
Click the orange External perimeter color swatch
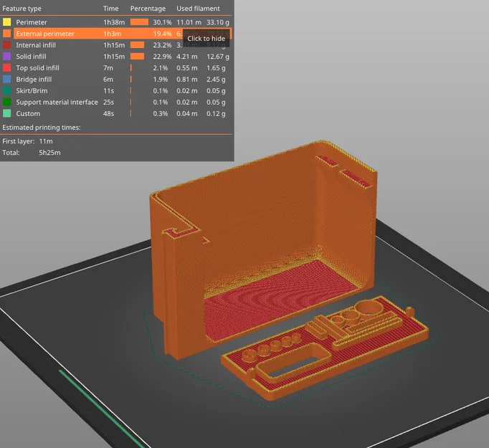pos(7,34)
